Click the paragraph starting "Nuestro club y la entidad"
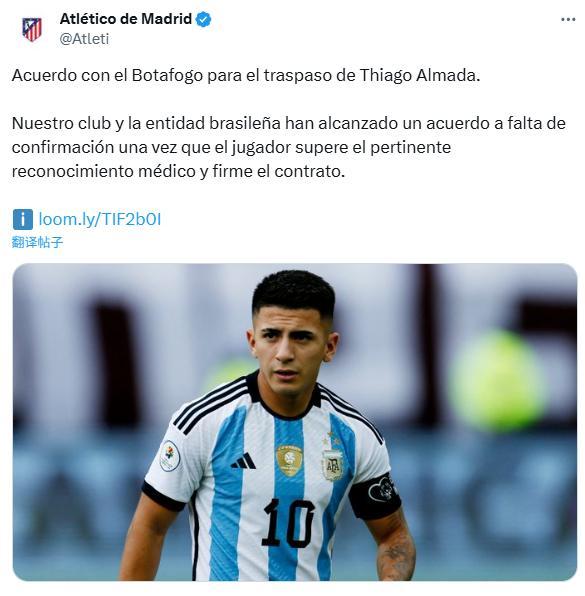This screenshot has width=585, height=596. coord(289,147)
